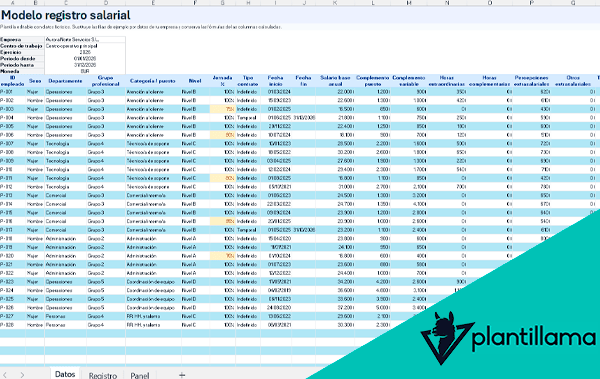Click 'RR.HH. y talento' in row P-028
This screenshot has width=600, height=379.
(153, 325)
